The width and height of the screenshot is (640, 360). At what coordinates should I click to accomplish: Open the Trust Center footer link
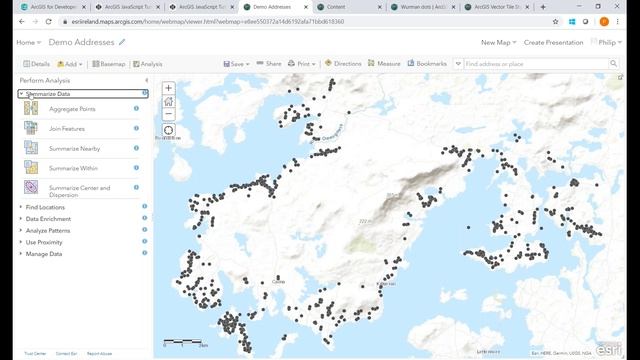(x=35, y=353)
